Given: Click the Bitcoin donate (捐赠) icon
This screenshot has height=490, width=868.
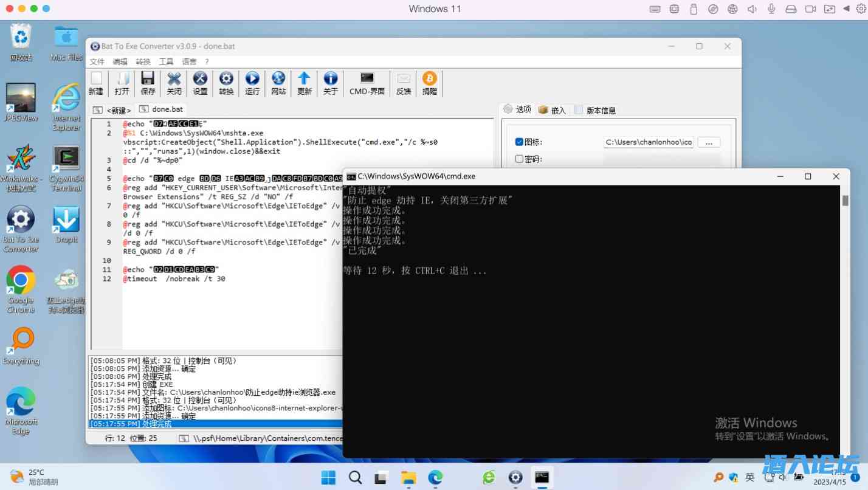Looking at the screenshot, I should (430, 83).
